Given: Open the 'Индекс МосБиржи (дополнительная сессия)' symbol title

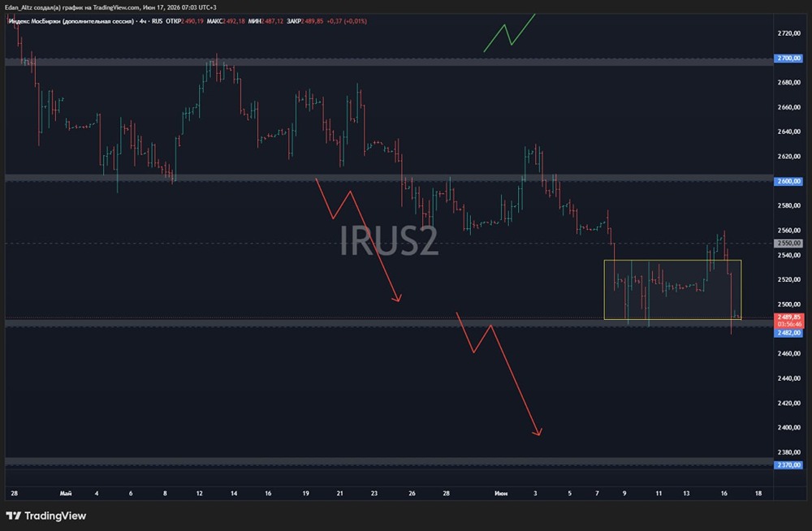Looking at the screenshot, I should click(71, 21).
